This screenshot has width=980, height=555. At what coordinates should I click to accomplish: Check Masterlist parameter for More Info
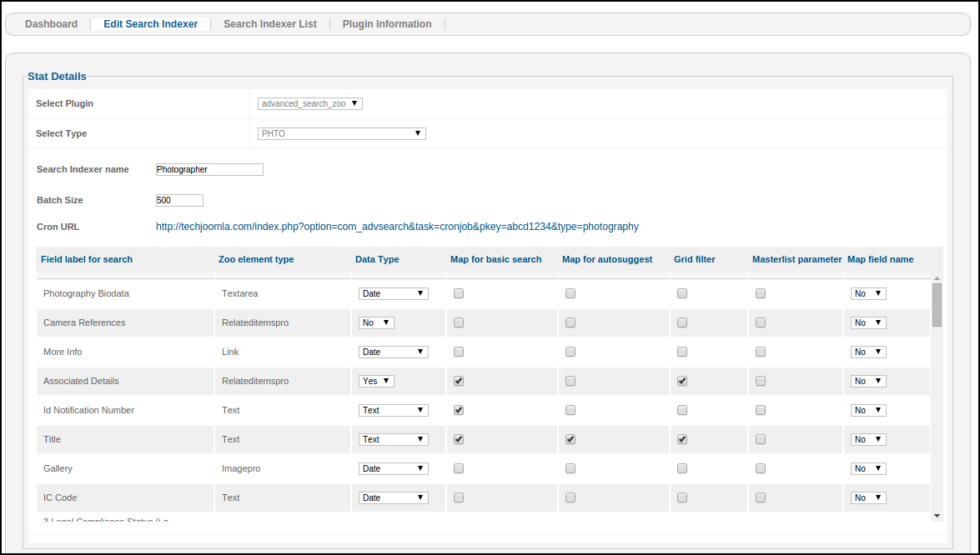pos(761,352)
